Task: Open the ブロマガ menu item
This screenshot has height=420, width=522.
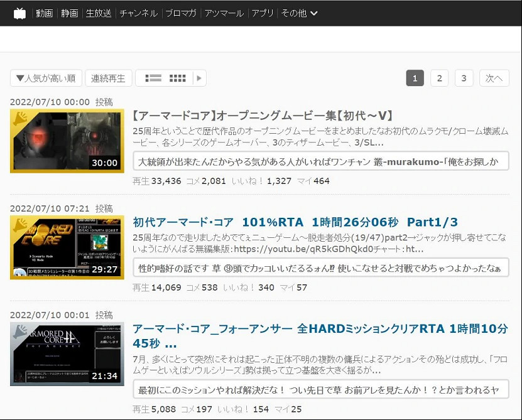Action: [x=180, y=12]
